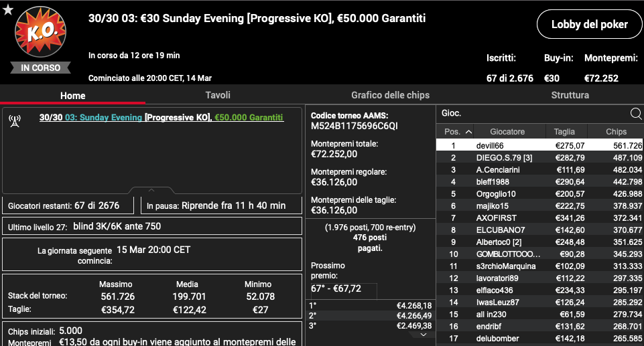Sort players by Pos. column arrow

click(468, 132)
